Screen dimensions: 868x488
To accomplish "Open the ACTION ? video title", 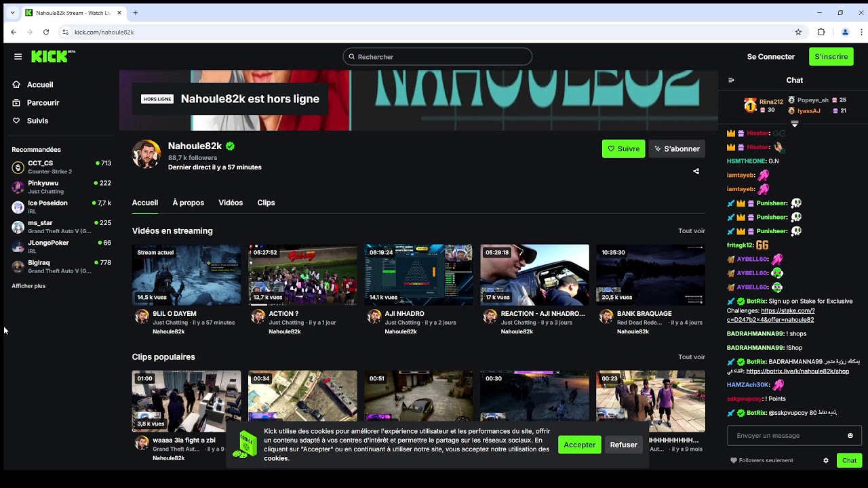I will tap(283, 314).
